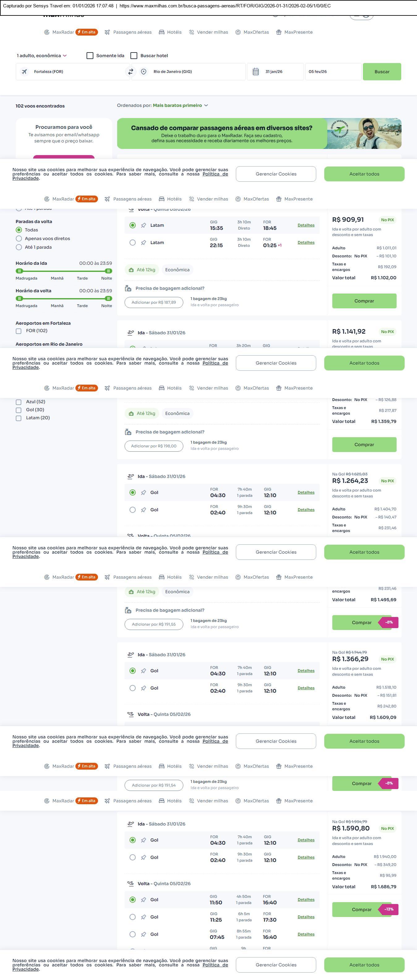The width and height of the screenshot is (417, 980).
Task: Click the calendar icon beside 31 jan/26
Action: [256, 71]
